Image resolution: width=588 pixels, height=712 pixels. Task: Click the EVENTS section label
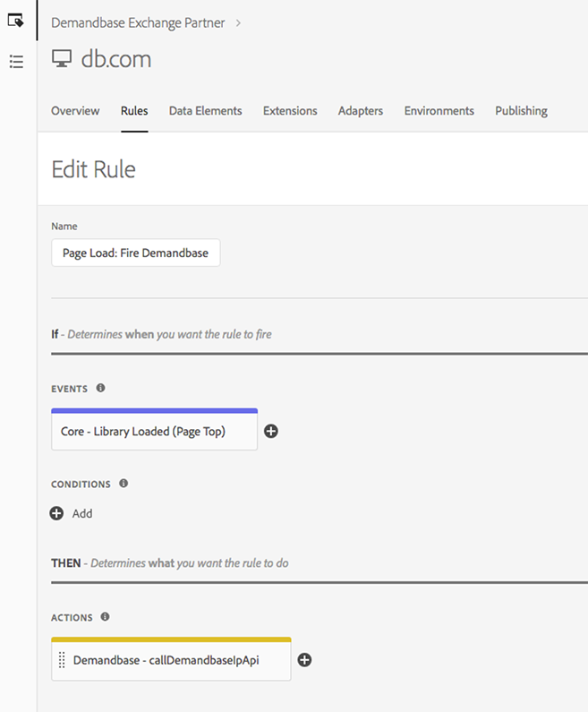[x=70, y=390]
